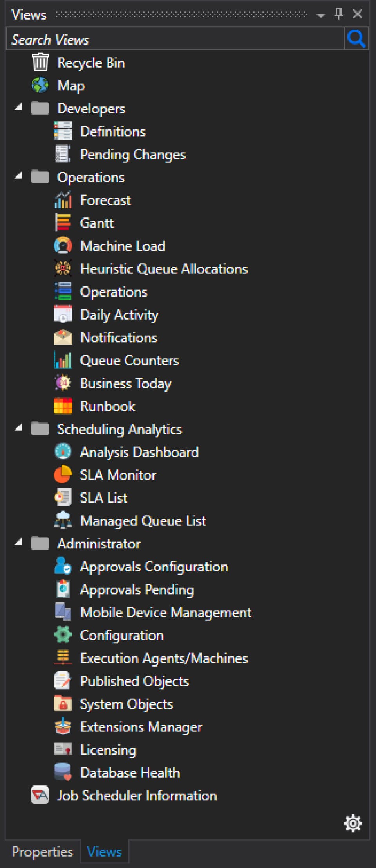Collapse the Developers folder
Screen dimensions: 376x868
tap(18, 108)
